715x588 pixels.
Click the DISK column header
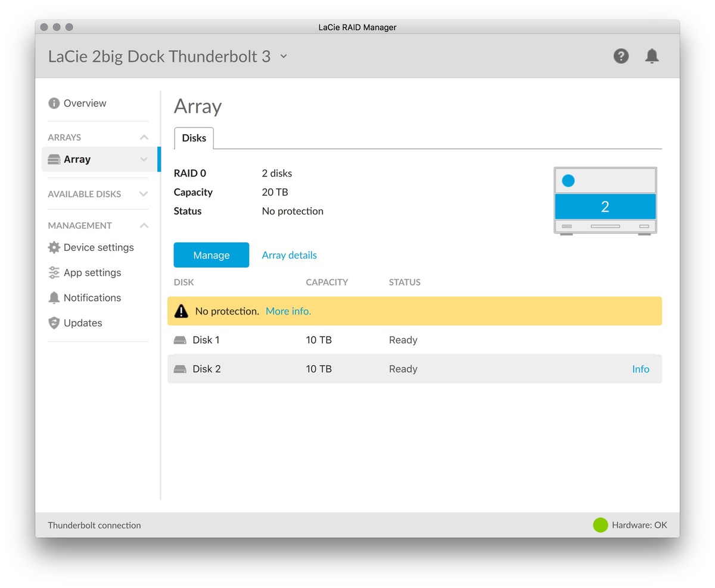point(184,282)
